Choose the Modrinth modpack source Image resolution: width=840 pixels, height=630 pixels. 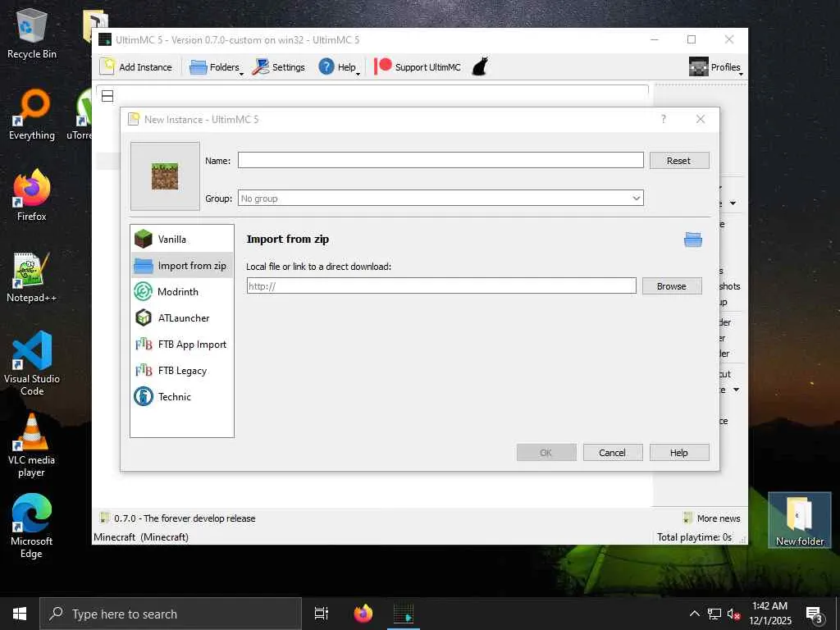point(181,291)
